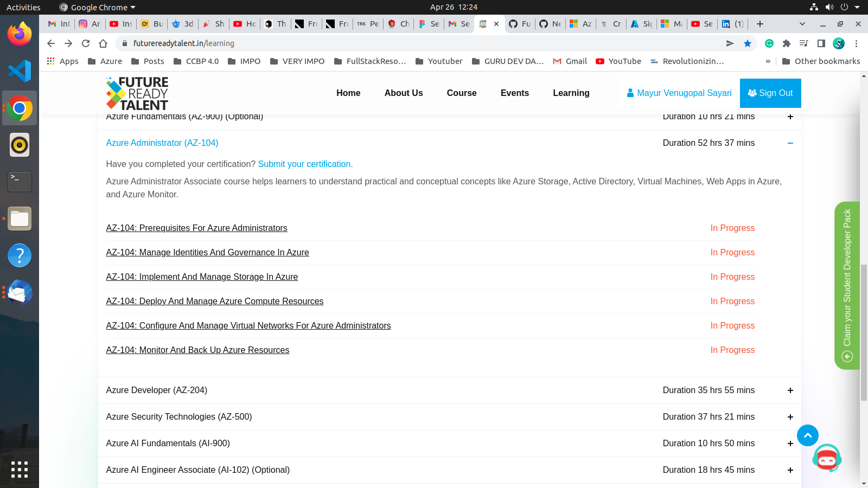Open Mayur Venugopal Sayari profile link
This screenshot has height=488, width=868.
679,93
